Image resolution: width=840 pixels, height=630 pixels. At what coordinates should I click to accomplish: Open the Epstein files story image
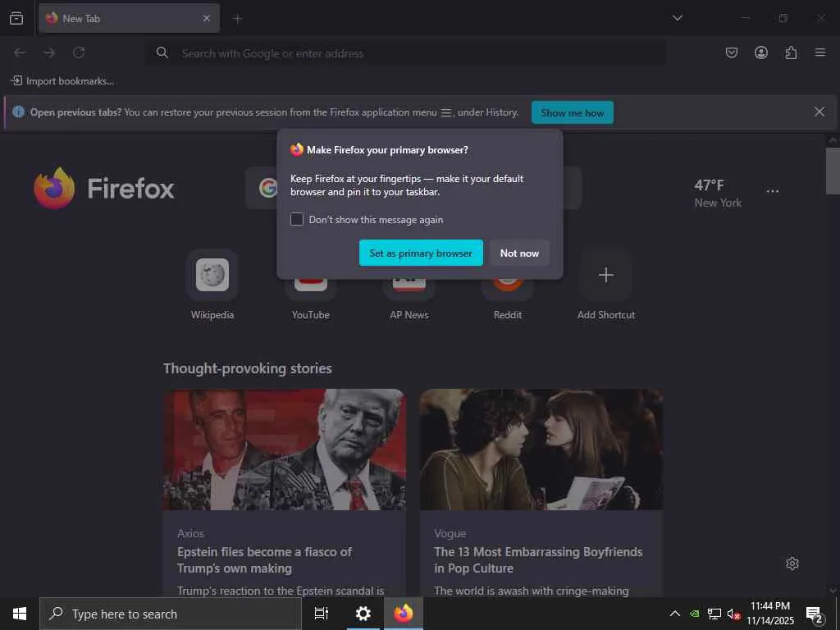click(285, 450)
